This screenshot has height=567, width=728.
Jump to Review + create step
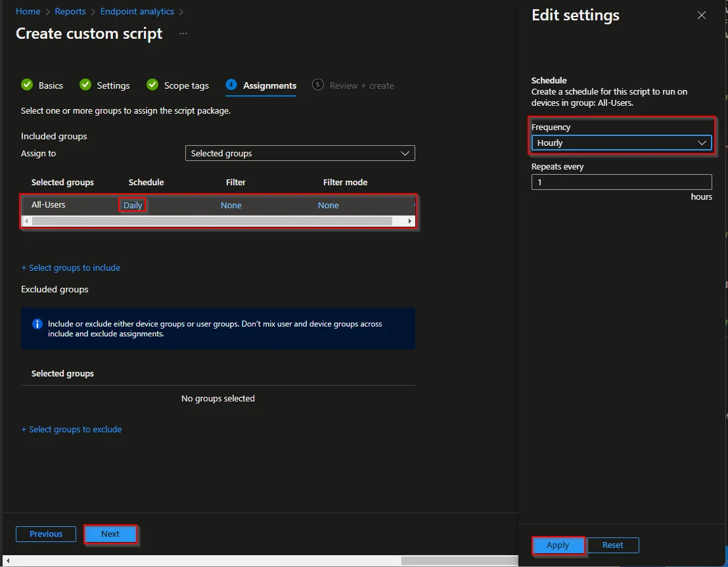361,85
